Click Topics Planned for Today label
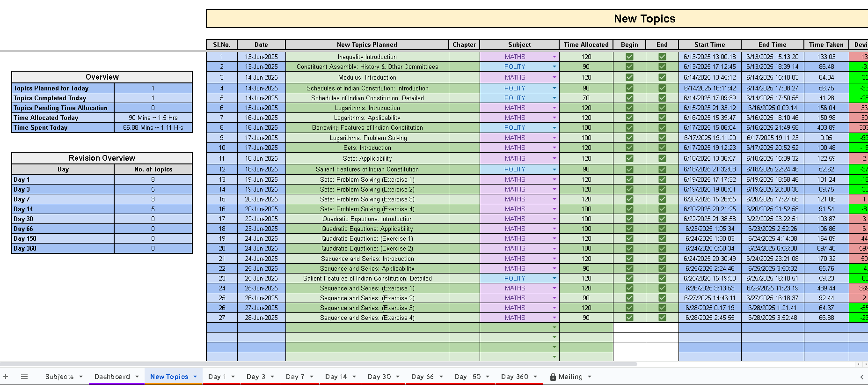868x385 pixels. click(x=51, y=88)
